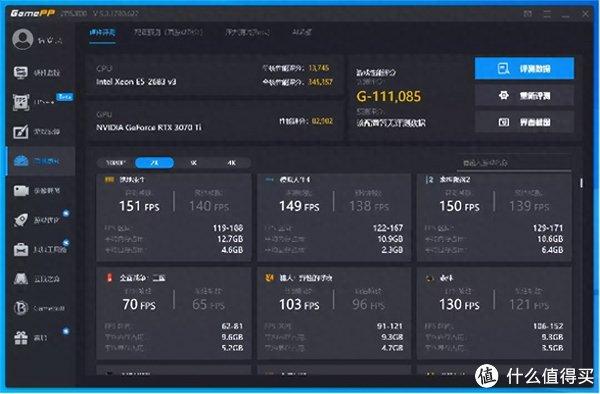Click the gear re-evaluate button
Image resolution: width=600 pixels, height=394 pixels.
(524, 95)
